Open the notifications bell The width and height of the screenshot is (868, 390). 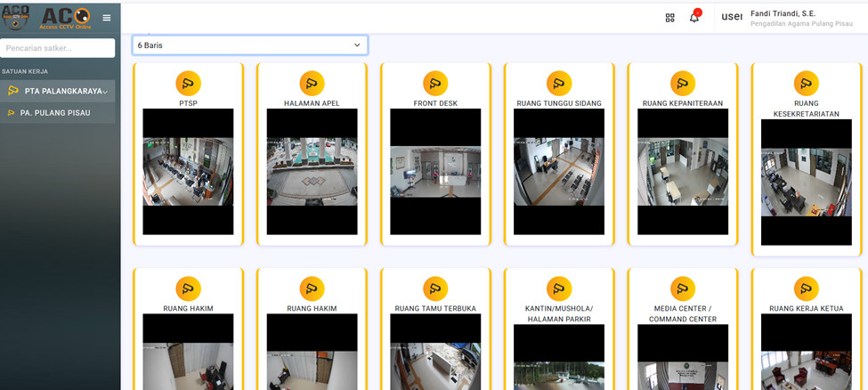click(694, 17)
